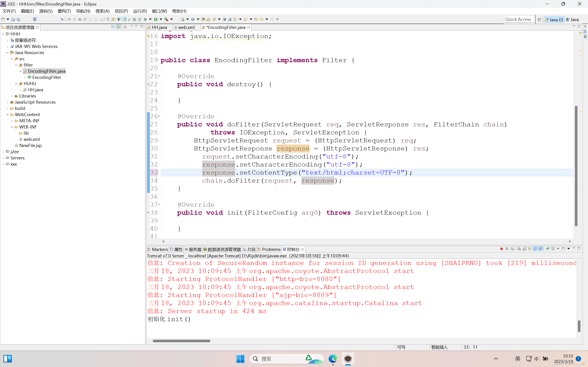
Task: Click the console horizontal scrollbar thumb
Action: 181,341
